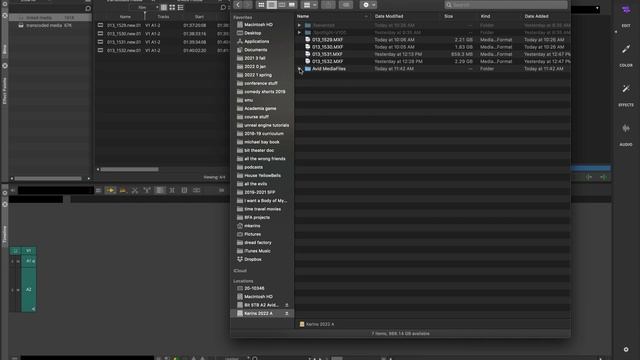Viewport: 640px width, 360px height.
Task: Open iTunes Music in the sidebar
Action: 257,251
